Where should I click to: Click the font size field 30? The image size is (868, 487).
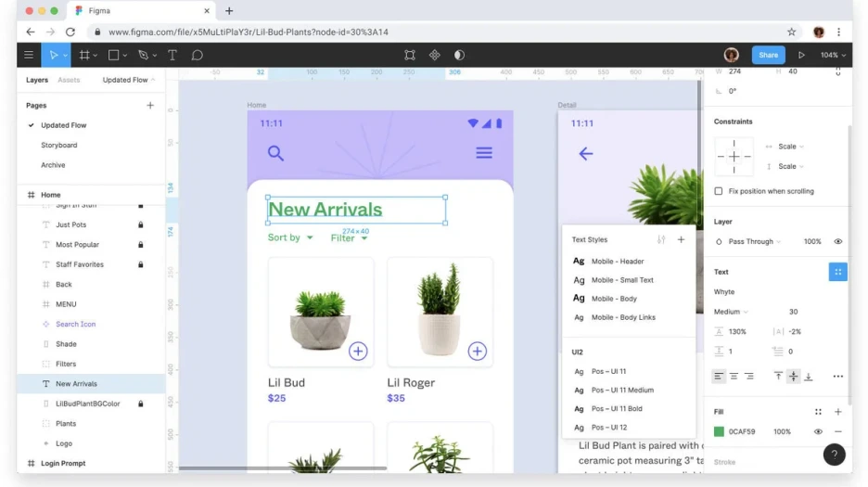[x=793, y=312]
